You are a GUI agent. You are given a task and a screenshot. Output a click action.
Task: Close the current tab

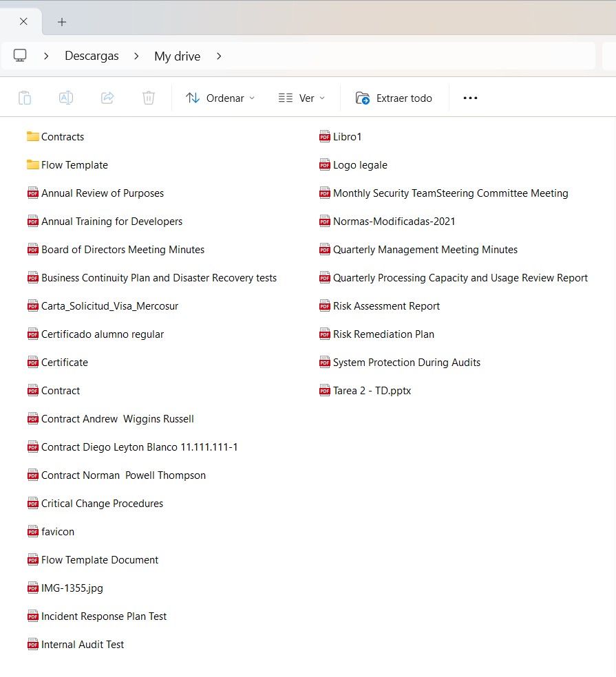(24, 21)
